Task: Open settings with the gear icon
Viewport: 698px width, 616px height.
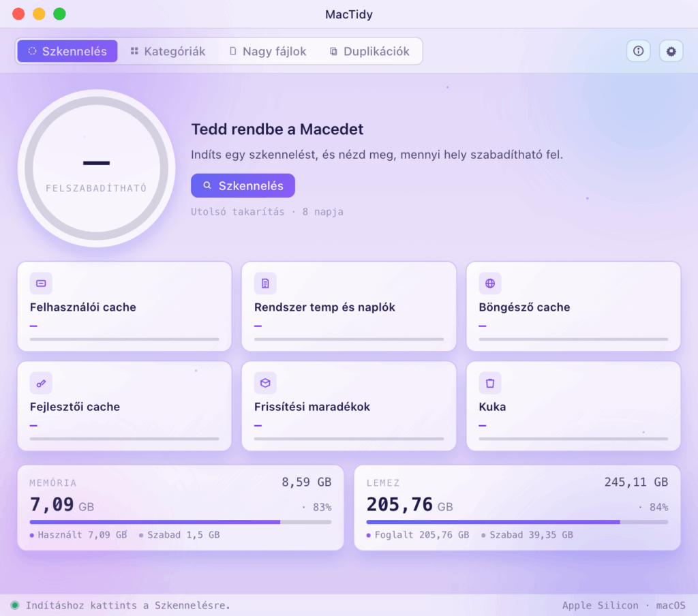Action: point(671,51)
